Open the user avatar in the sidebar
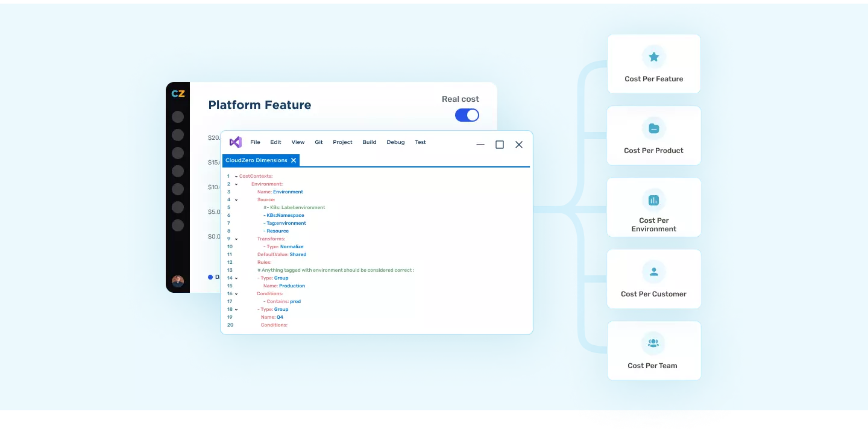Screen dimensions: 868x435 coord(178,281)
